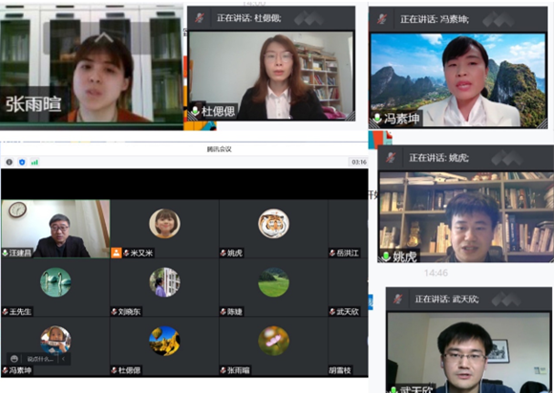Screen dimensions: 554x393
Task: Click the 03:16 meeting timer
Action: click(x=359, y=162)
